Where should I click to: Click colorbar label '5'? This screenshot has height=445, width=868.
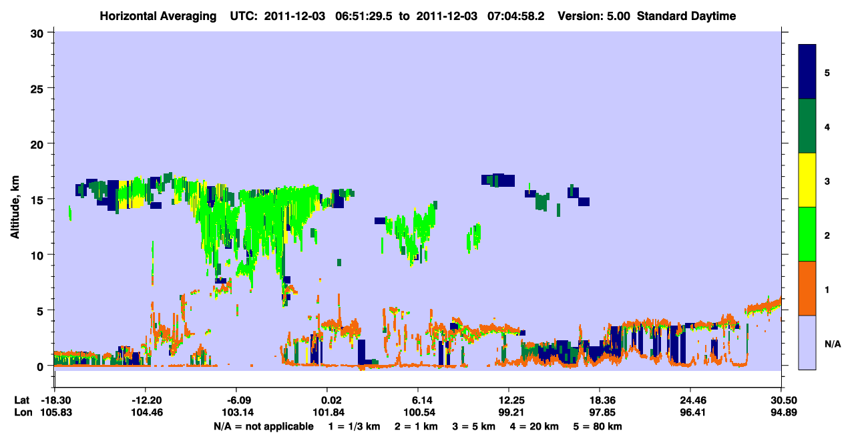click(827, 72)
